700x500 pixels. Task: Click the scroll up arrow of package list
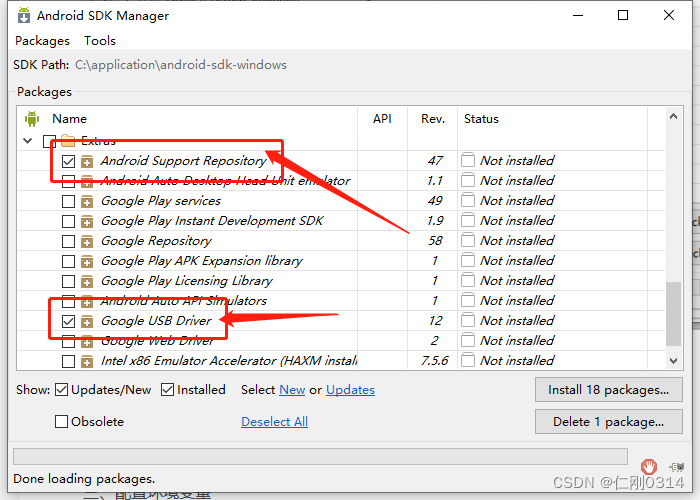click(674, 117)
